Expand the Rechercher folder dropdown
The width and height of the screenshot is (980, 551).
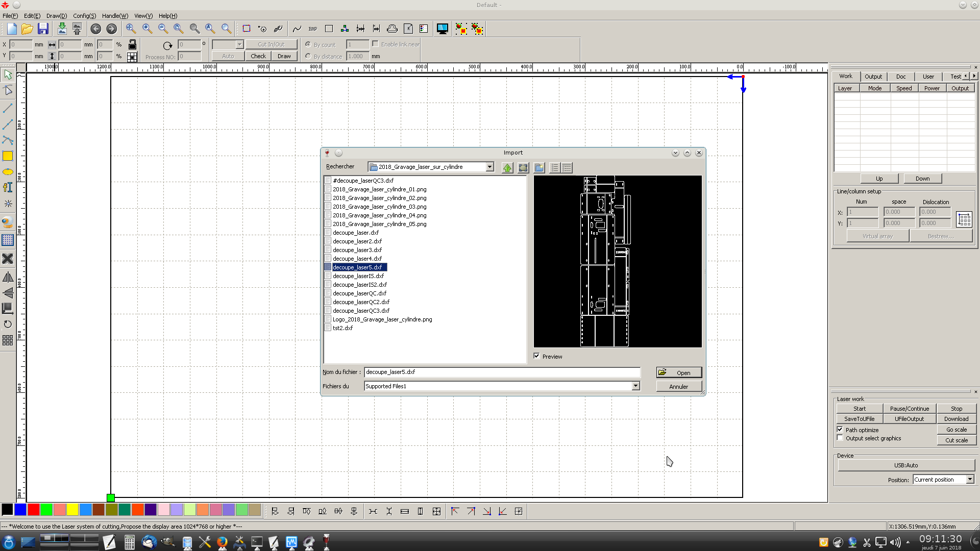pyautogui.click(x=489, y=167)
